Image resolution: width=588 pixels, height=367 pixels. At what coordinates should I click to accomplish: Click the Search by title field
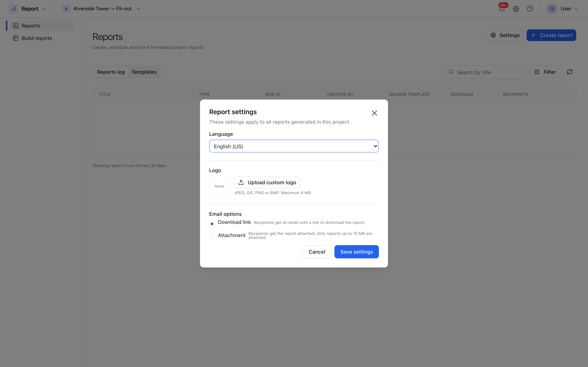(485, 72)
